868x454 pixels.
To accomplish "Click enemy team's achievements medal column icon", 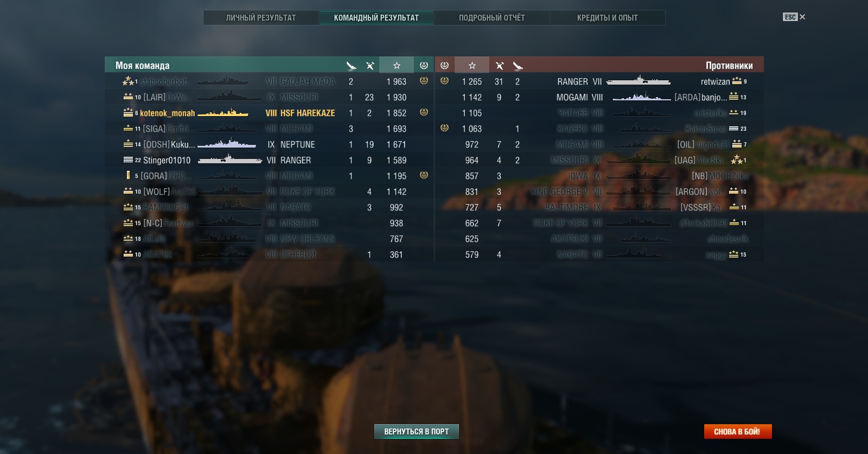I will [444, 65].
